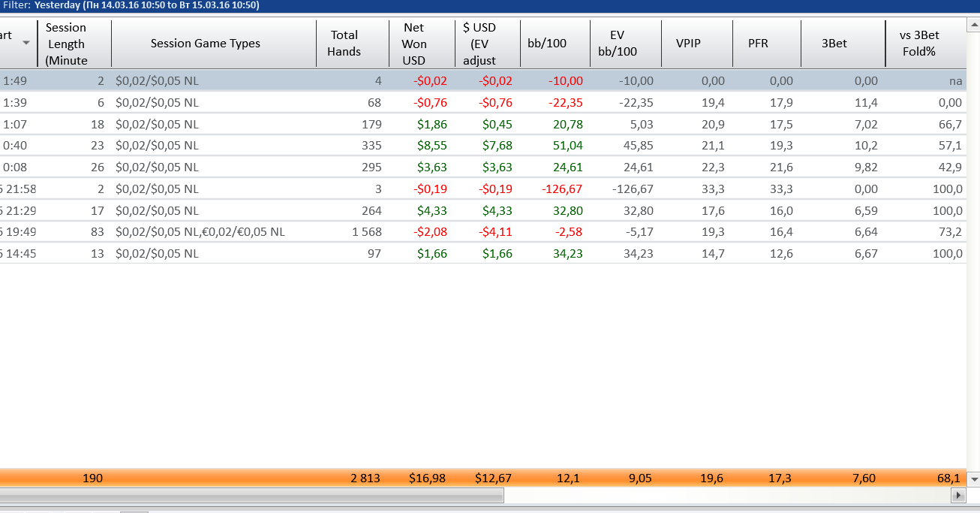Click the 19,6 VPIP summary value
980x513 pixels.
pyautogui.click(x=712, y=478)
